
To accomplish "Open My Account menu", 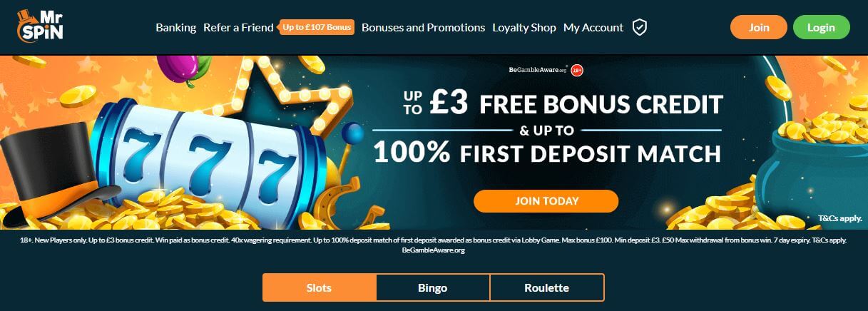I will [x=593, y=28].
